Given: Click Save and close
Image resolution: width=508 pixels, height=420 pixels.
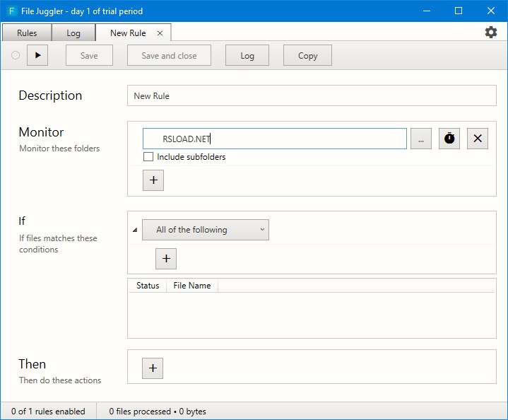Looking at the screenshot, I should [x=169, y=55].
